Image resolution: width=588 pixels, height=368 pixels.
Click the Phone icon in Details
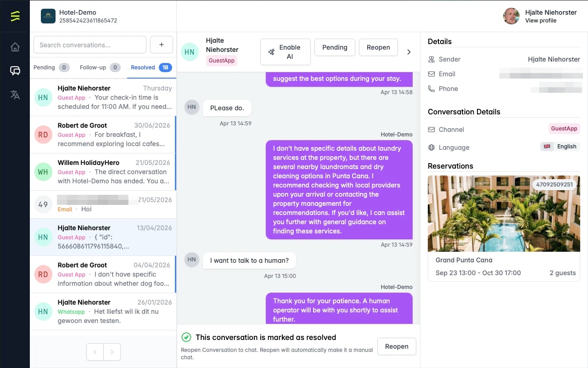coord(431,89)
